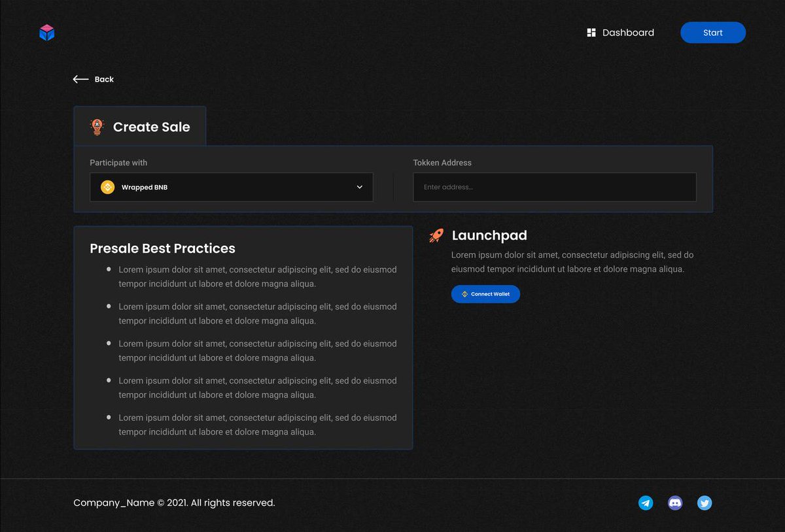Click the Dashboard grid icon
This screenshot has height=532, width=785.
point(591,33)
